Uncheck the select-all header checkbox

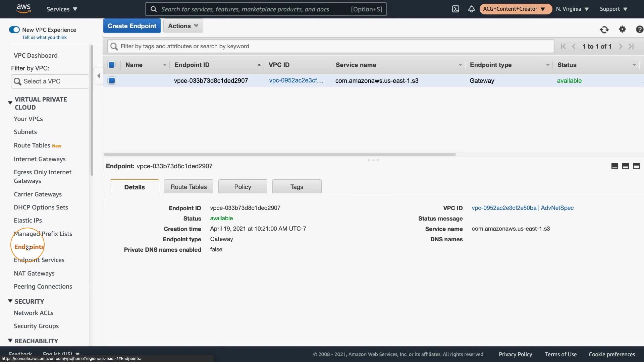(x=112, y=65)
